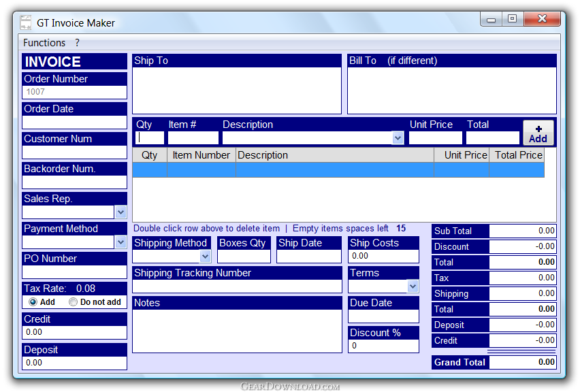Viewport: 580px width, 392px height.
Task: Click inside the Notes text area
Action: [237, 331]
